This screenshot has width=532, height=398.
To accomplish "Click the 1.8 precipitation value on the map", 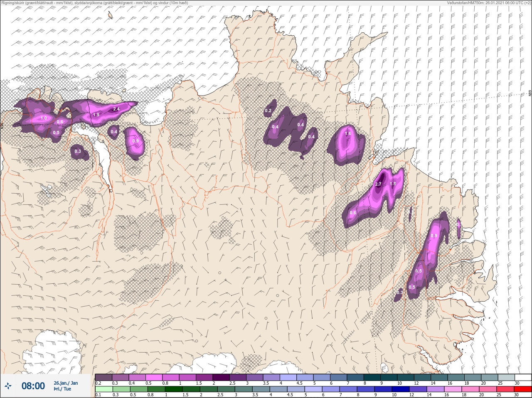I will point(393,184).
